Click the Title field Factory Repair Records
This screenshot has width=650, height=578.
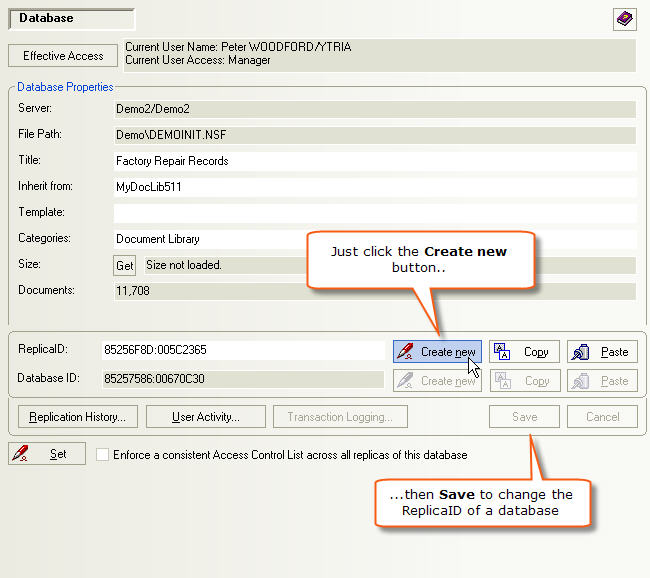tap(375, 161)
